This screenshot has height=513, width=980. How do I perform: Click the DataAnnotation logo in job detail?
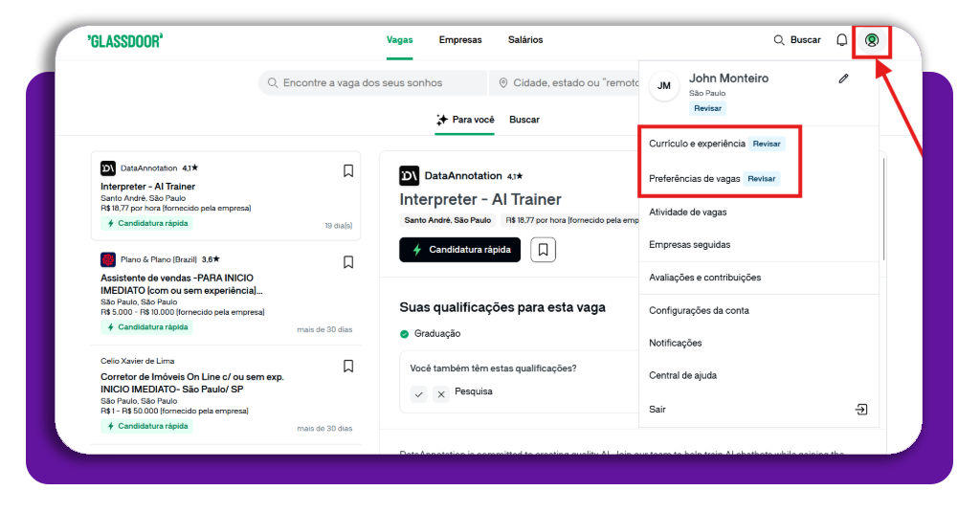pos(410,176)
